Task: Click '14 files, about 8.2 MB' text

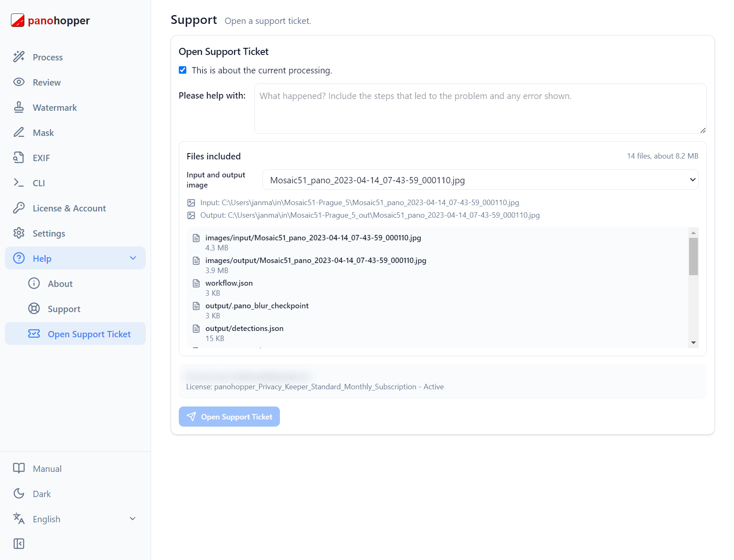Action: coord(663,156)
